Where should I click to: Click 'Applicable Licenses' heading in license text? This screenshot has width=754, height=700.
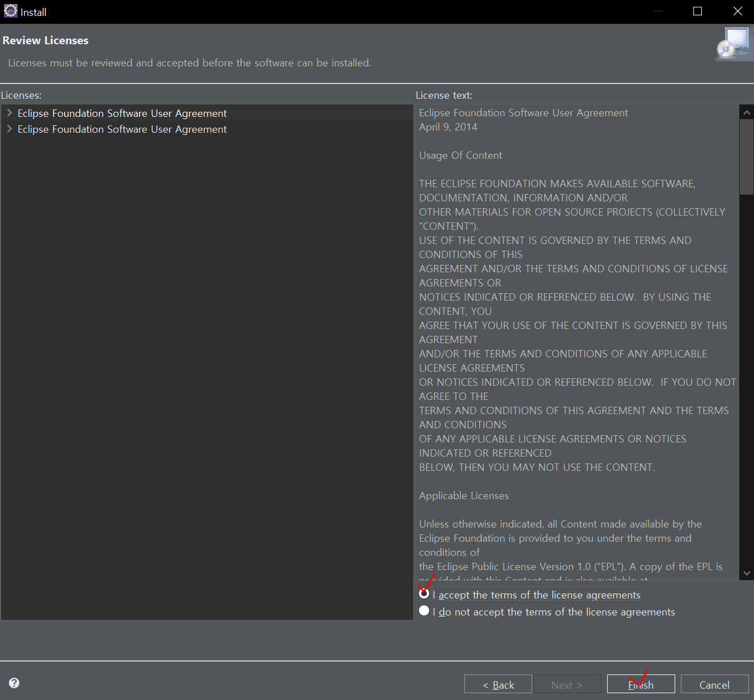pyautogui.click(x=464, y=495)
